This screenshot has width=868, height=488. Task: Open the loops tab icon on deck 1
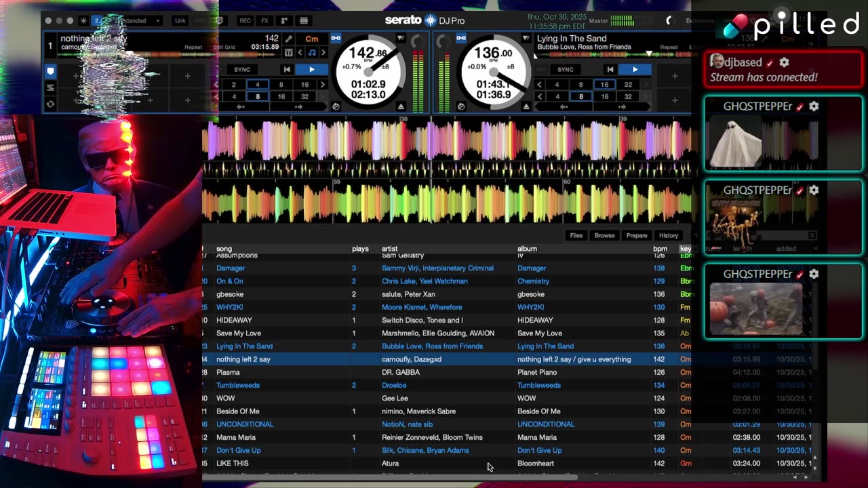[x=50, y=87]
